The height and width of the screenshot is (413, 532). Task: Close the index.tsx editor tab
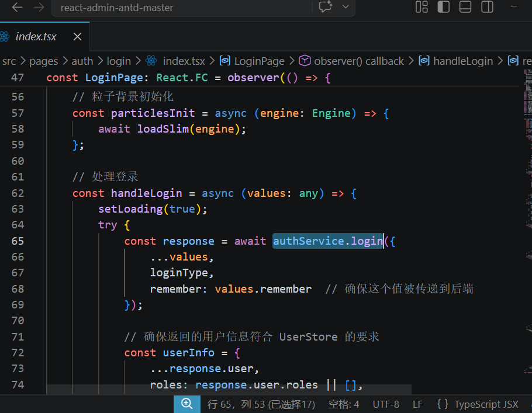pos(78,37)
